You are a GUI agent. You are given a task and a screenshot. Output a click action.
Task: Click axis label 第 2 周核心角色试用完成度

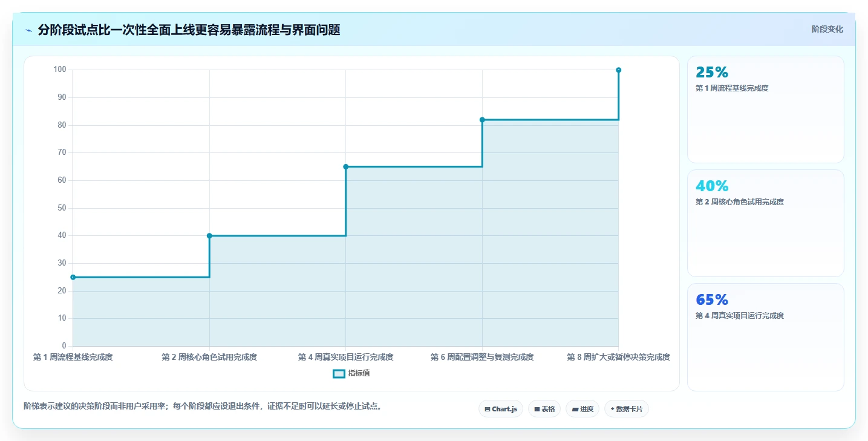point(209,358)
